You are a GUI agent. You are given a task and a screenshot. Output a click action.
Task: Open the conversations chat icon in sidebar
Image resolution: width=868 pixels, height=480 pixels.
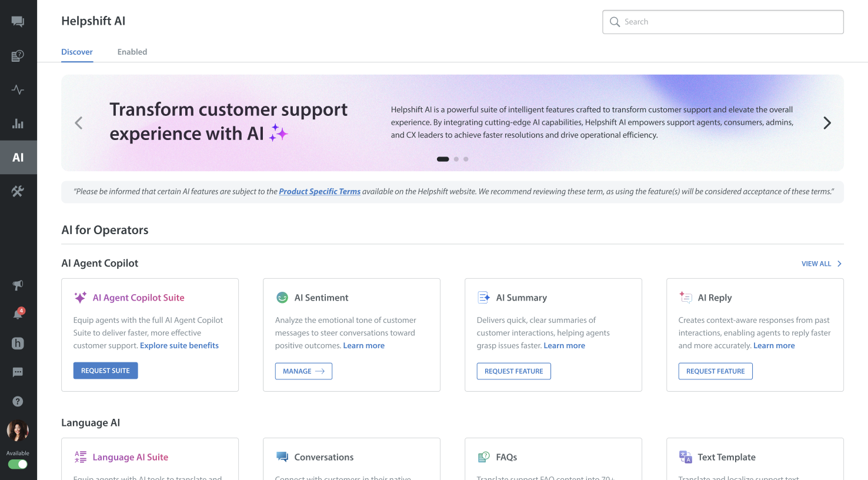click(18, 22)
